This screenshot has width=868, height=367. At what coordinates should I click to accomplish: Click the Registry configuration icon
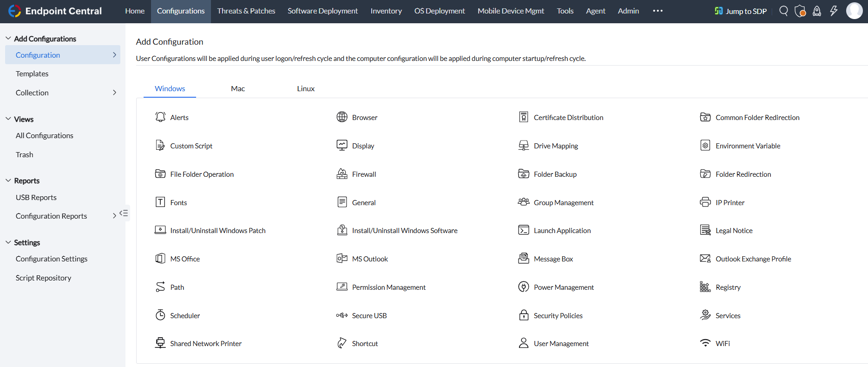tap(705, 287)
